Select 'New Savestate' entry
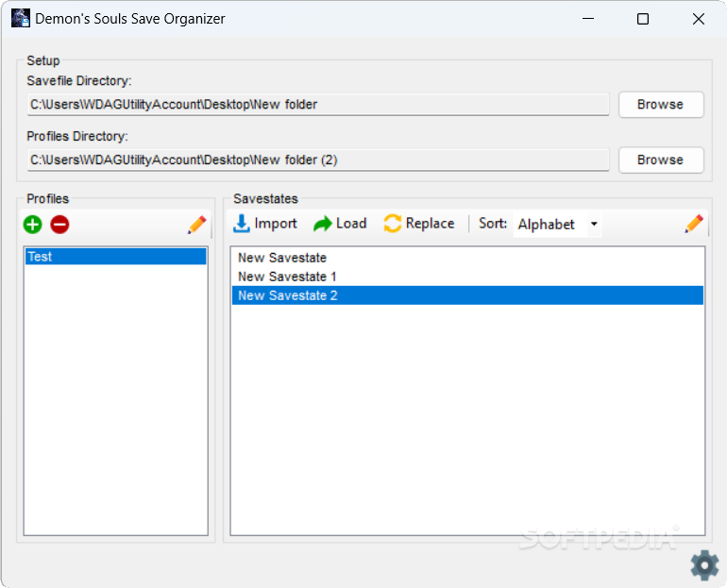This screenshot has height=588, width=727. (467, 258)
